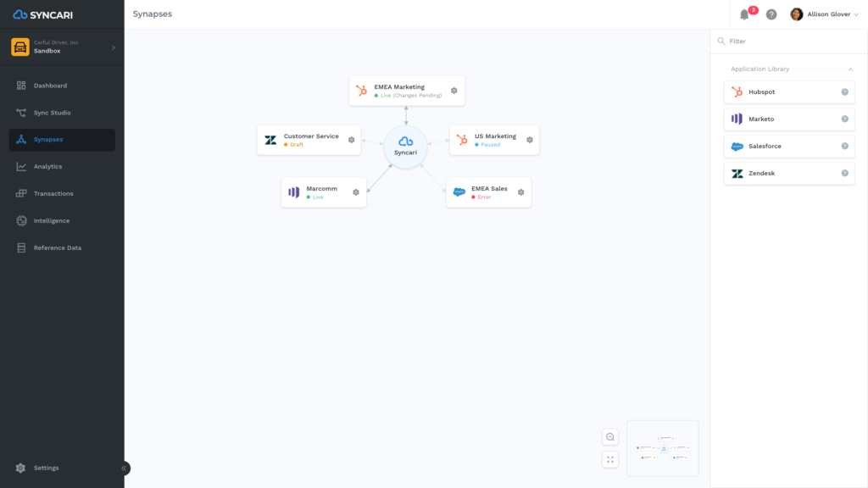This screenshot has height=488, width=868.
Task: Show help info for Marketo library item
Action: point(845,119)
